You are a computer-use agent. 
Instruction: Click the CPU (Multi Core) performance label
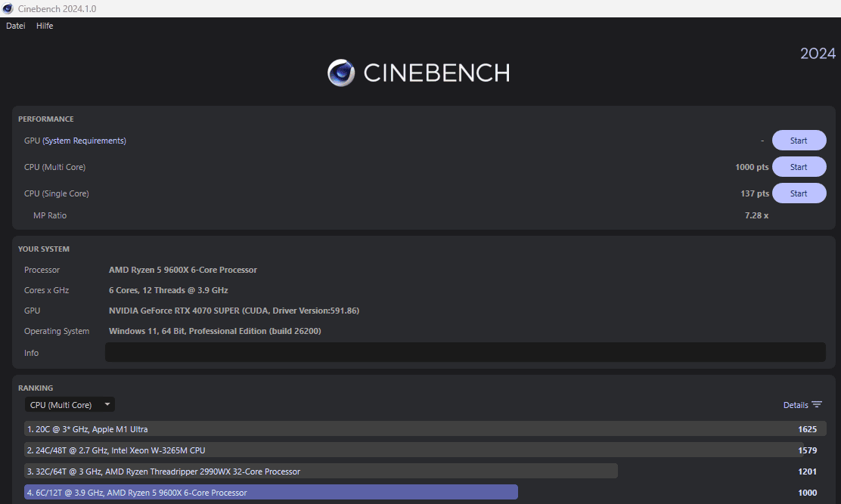point(54,167)
